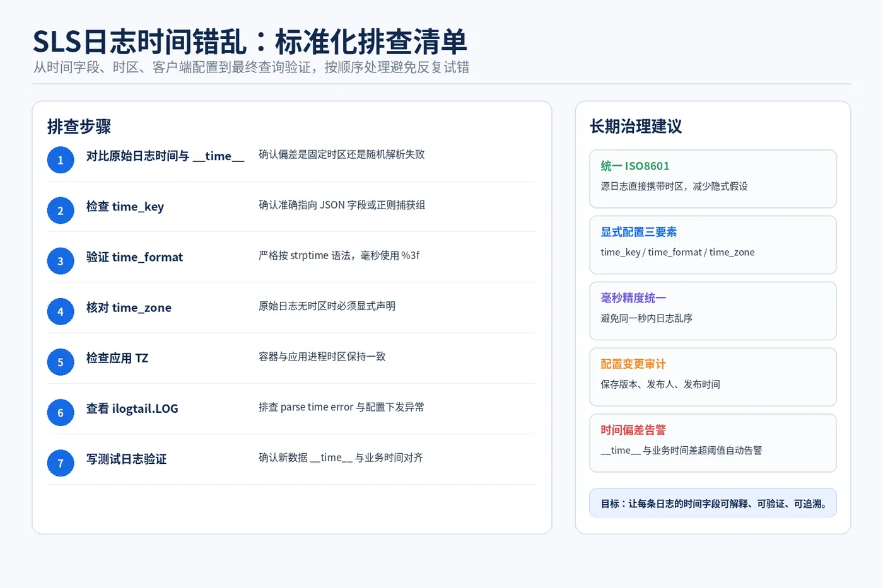This screenshot has height=588, width=883.
Task: Click '保存版本、发布人、发布时间' text
Action: (x=660, y=384)
